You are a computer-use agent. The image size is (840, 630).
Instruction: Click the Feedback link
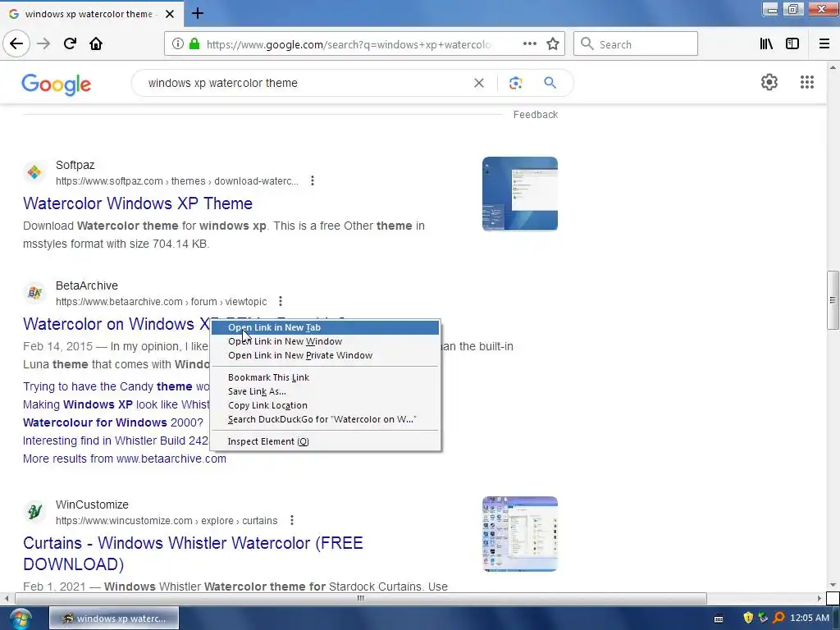[x=535, y=115]
